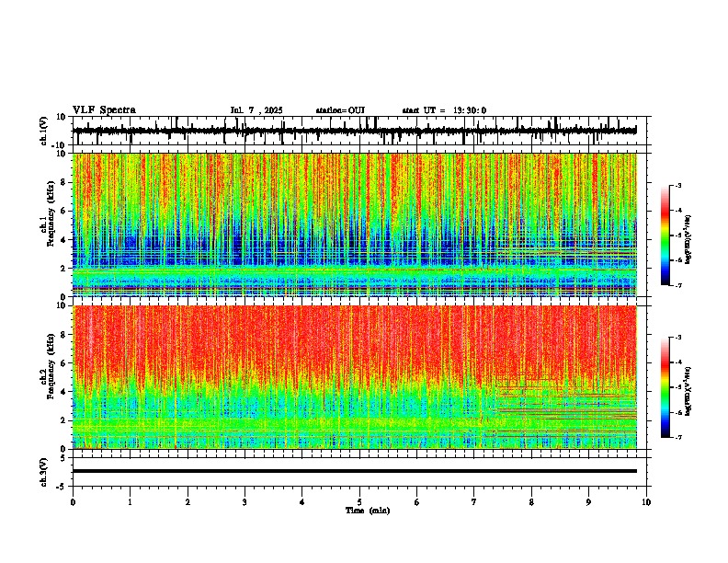Image resolution: width=728 pixels, height=563 pixels.
Task: Click the log(PSD) unit label beside ch.1 color scale
Action: [688, 240]
